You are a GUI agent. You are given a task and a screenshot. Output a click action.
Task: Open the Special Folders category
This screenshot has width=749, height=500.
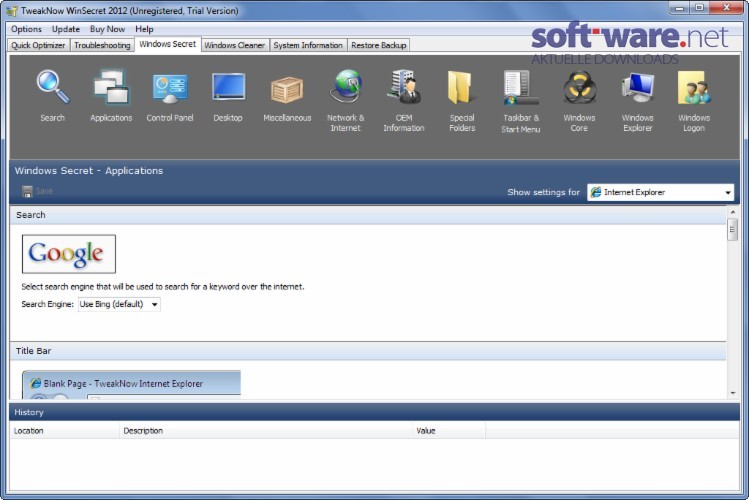point(462,87)
